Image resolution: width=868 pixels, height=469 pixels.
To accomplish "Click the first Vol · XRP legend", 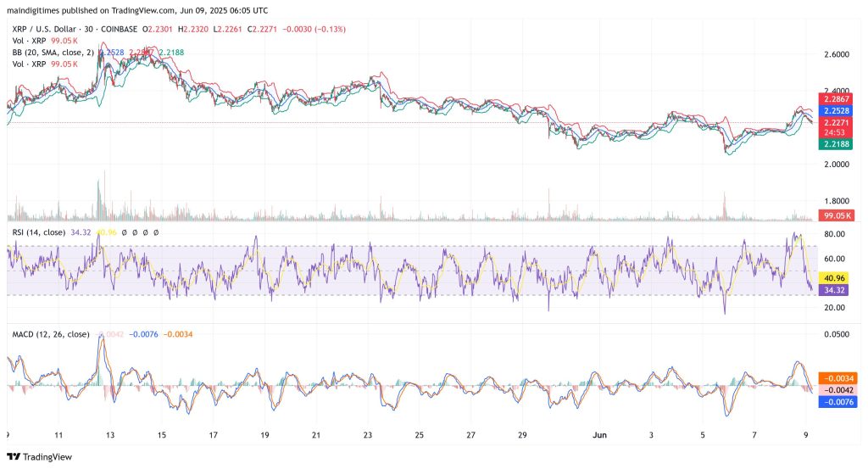I will pyautogui.click(x=29, y=40).
